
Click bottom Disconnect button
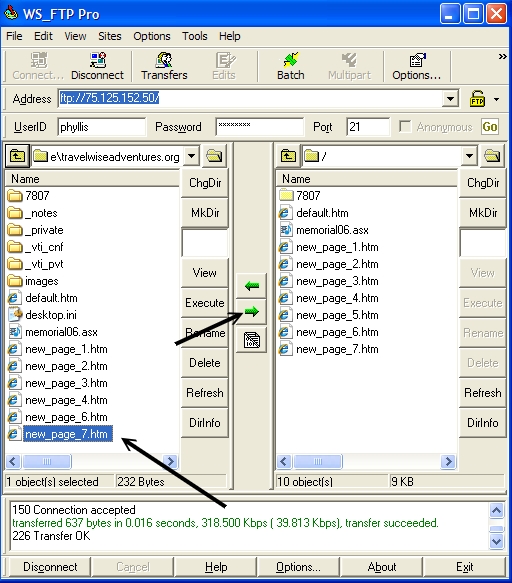pos(50,567)
